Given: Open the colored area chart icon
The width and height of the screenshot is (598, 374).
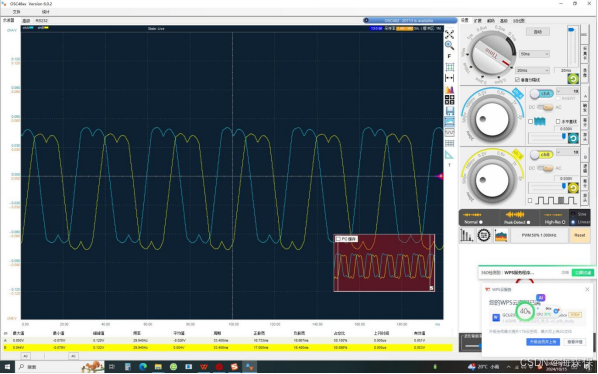Looking at the screenshot, I should pyautogui.click(x=501, y=236).
